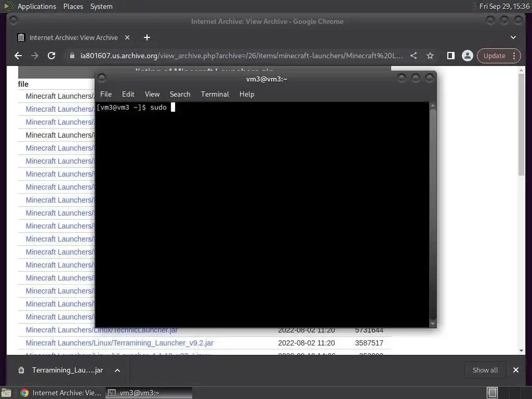
Task: Click the MATE logo icon
Action: click(8, 6)
